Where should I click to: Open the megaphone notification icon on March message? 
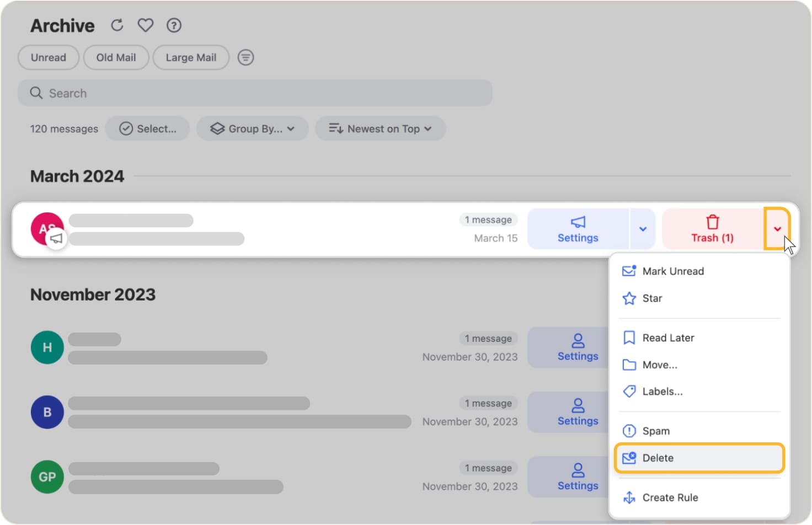[x=56, y=238]
